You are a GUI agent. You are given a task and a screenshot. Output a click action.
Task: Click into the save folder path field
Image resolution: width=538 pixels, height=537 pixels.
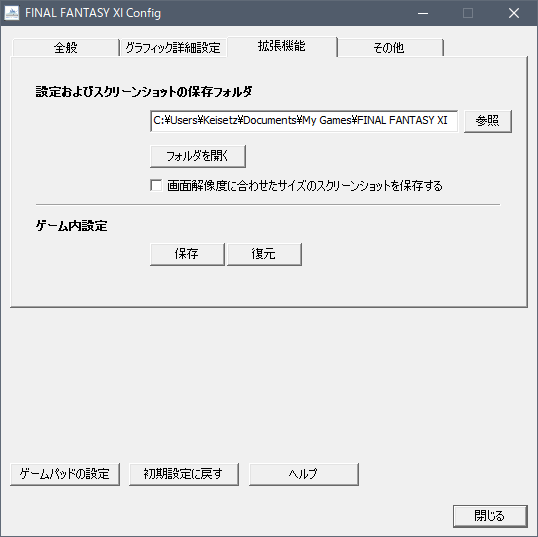click(x=304, y=121)
